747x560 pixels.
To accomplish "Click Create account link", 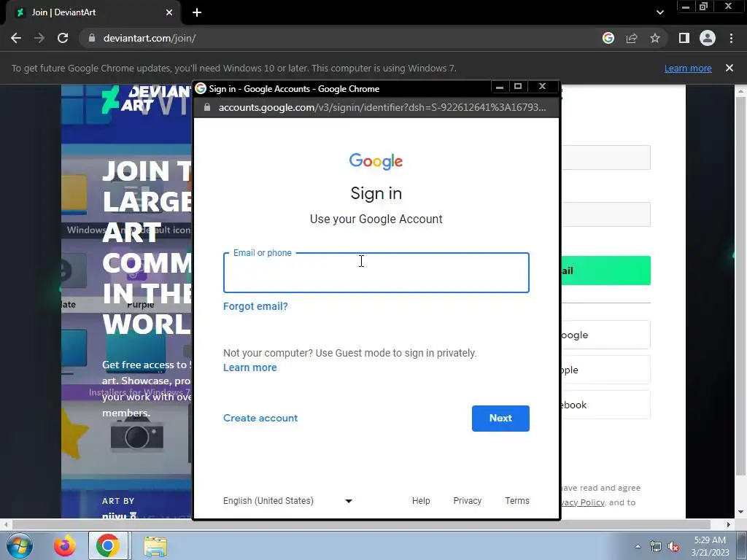I will [260, 418].
